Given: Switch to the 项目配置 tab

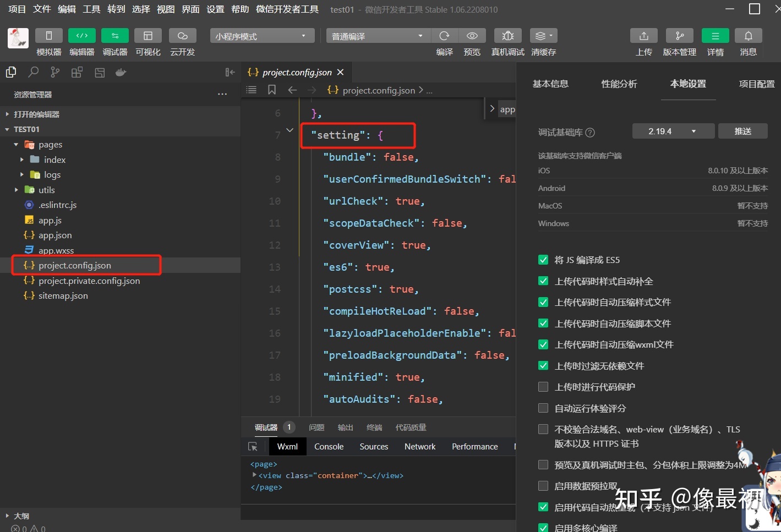Looking at the screenshot, I should click(x=756, y=84).
